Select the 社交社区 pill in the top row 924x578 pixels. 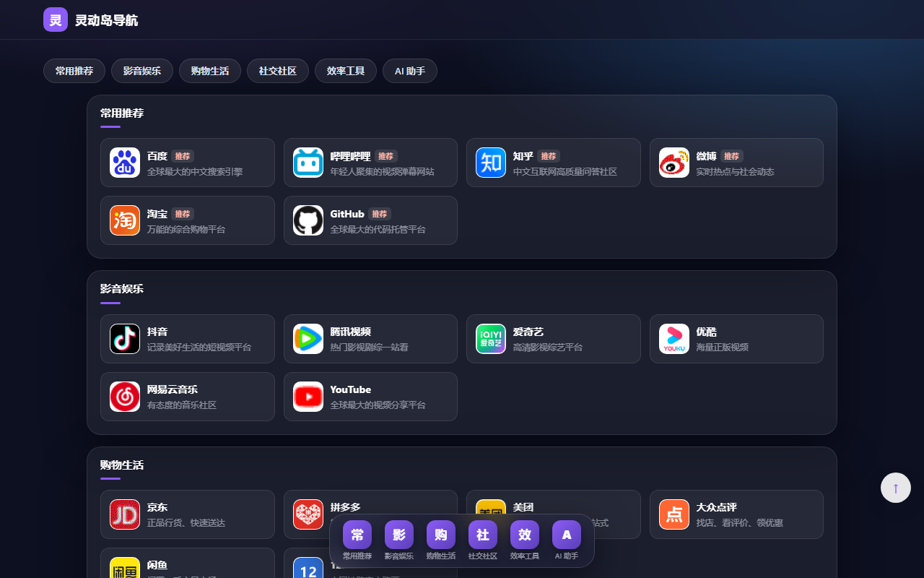pyautogui.click(x=278, y=71)
